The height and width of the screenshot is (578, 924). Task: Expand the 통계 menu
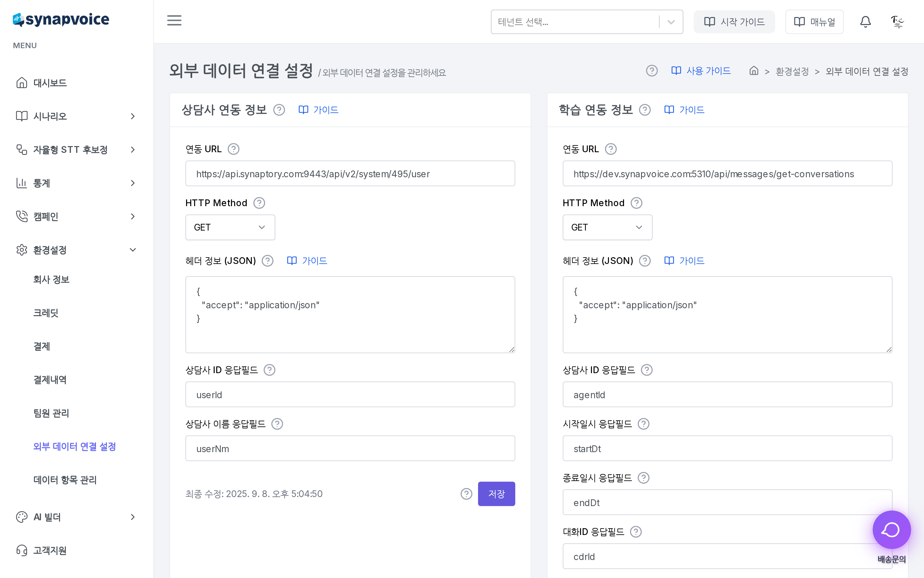click(76, 183)
